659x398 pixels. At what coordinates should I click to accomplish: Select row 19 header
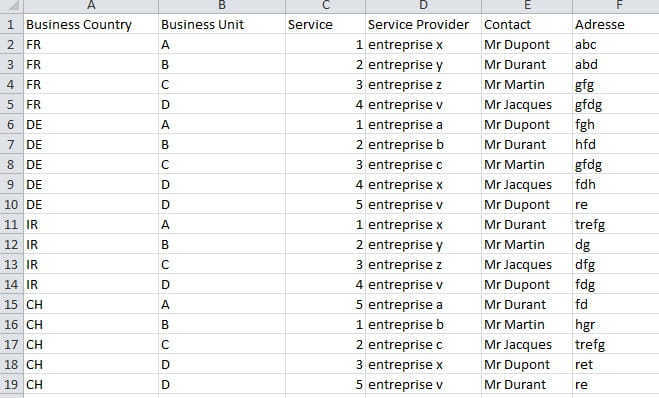point(11,384)
